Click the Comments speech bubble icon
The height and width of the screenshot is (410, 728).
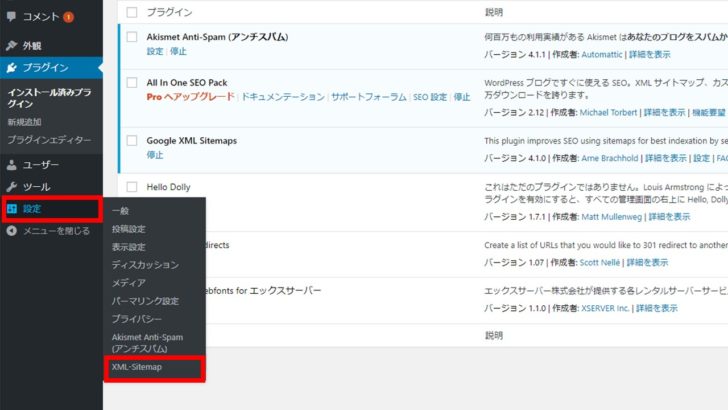pos(12,17)
